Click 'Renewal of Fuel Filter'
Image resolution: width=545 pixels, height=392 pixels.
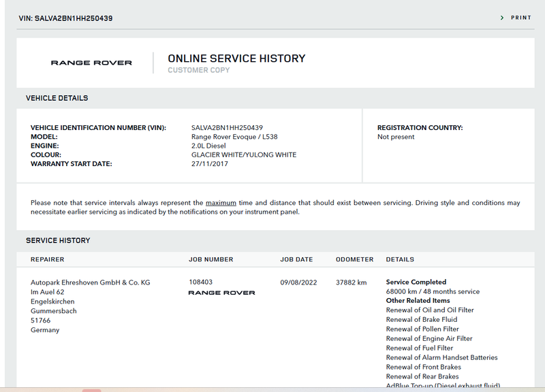pyautogui.click(x=420, y=348)
